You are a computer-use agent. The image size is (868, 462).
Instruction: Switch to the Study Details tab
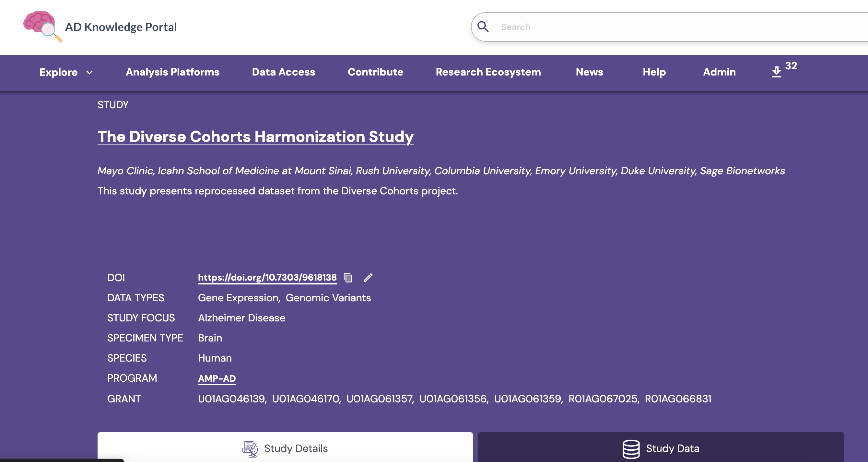pos(285,447)
